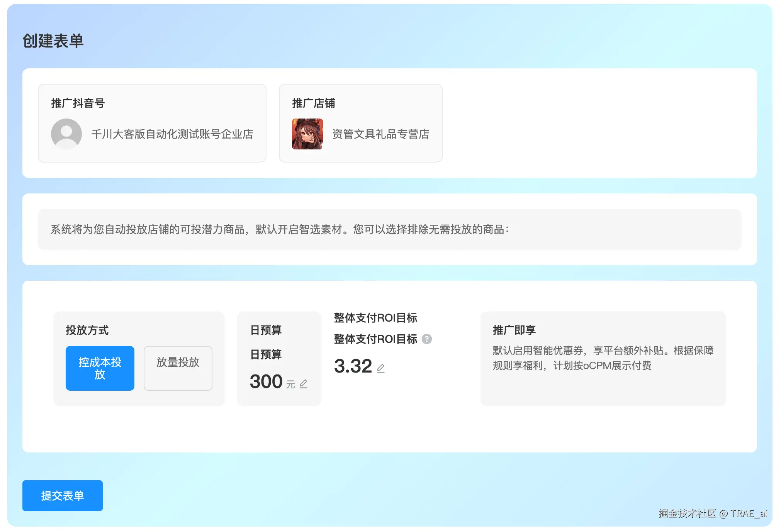The image size is (781, 532).
Task: Click the 3.32 ROI target value
Action: pos(353,366)
